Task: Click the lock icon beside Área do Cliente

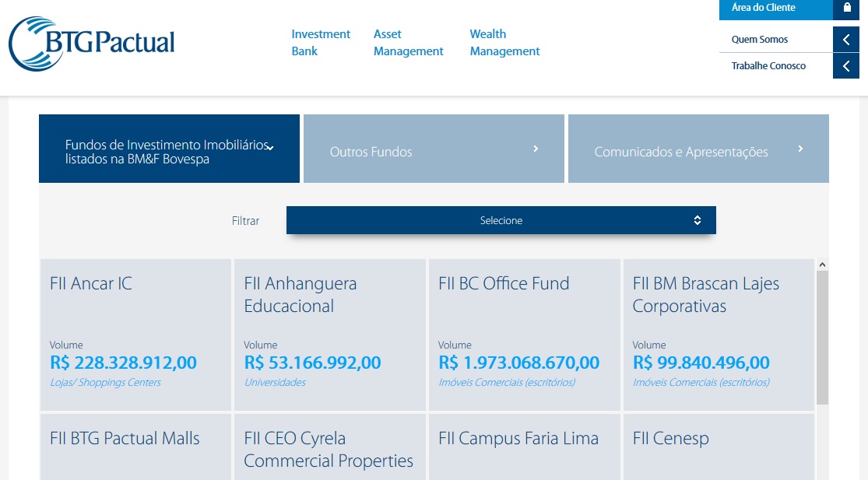Action: 846,9
